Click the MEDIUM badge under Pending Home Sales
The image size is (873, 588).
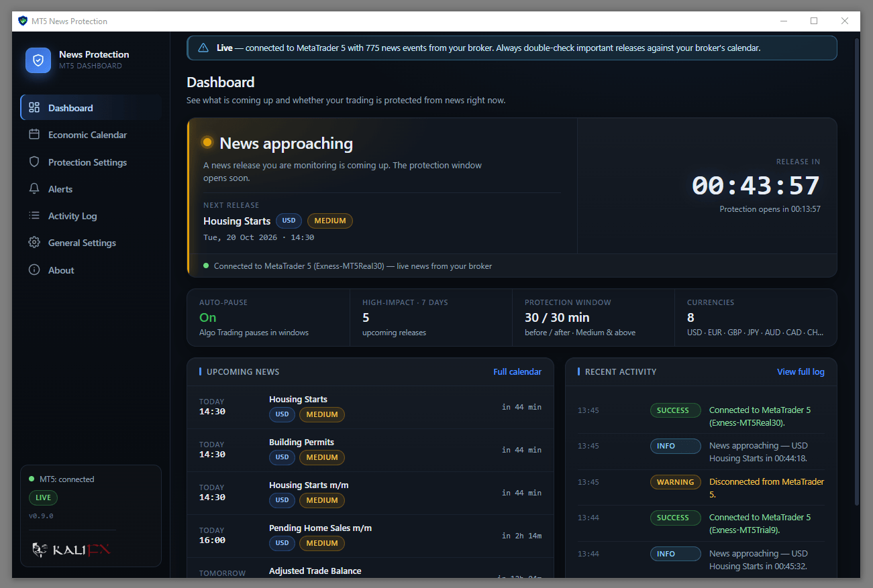pyautogui.click(x=322, y=543)
